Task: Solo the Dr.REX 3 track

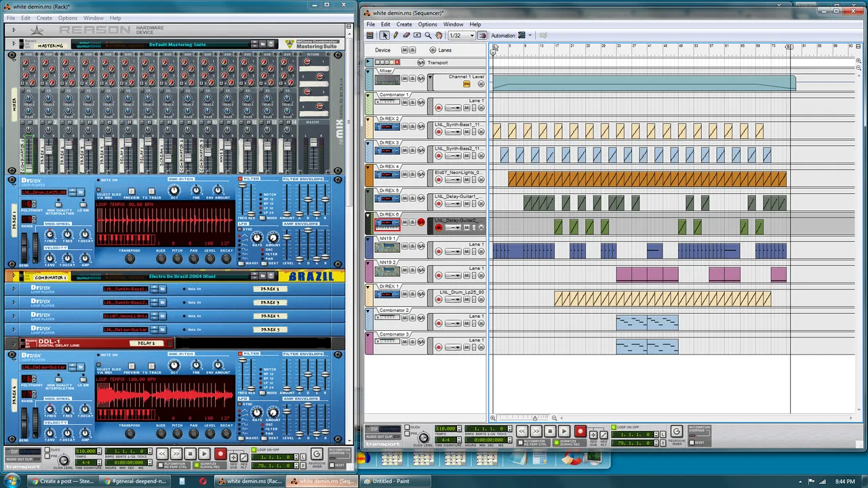Action: pos(412,150)
